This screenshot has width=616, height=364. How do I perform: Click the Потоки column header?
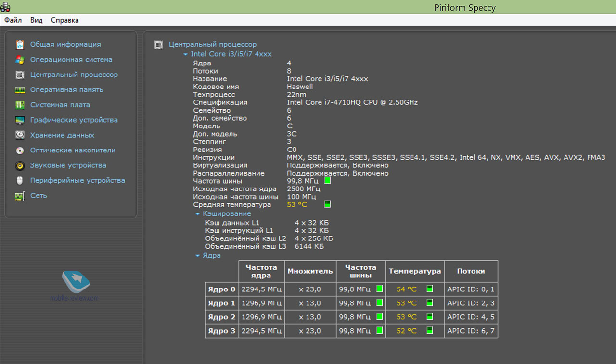point(471,271)
